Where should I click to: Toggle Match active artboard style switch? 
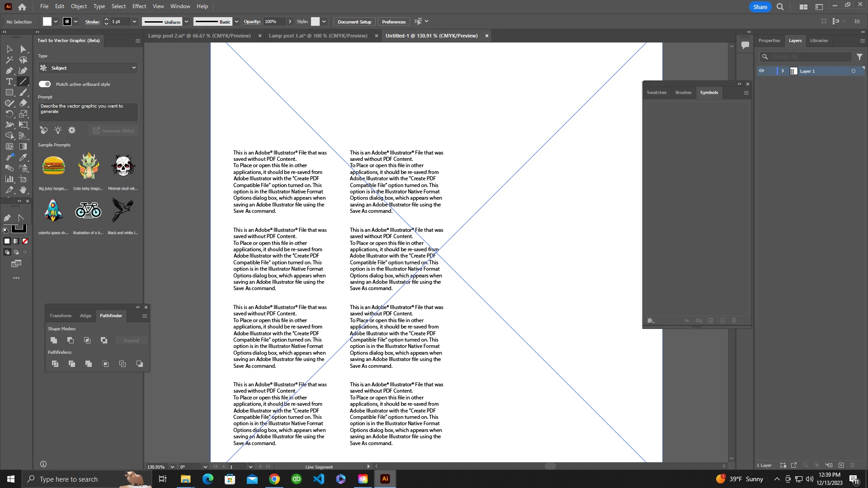(45, 84)
